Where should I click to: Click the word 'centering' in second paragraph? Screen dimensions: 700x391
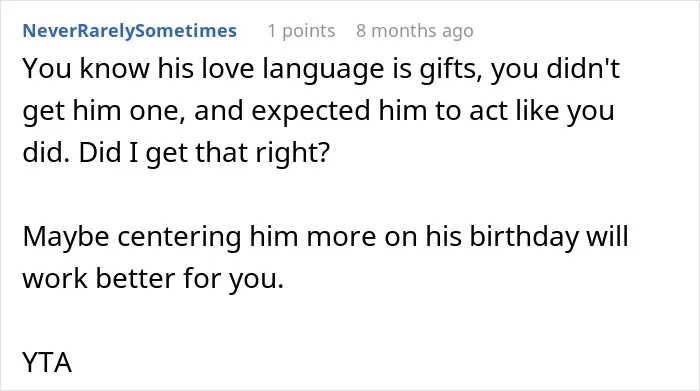(179, 237)
